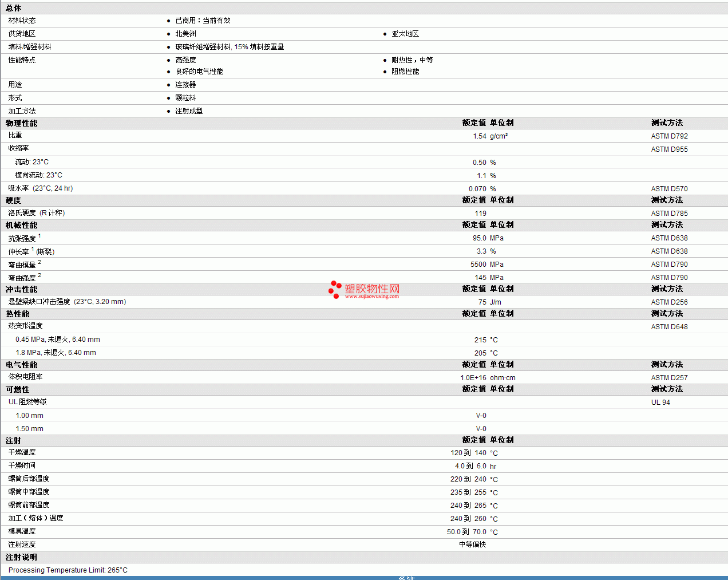Click the 干燥时间 row label
The image size is (728, 580).
point(22,465)
